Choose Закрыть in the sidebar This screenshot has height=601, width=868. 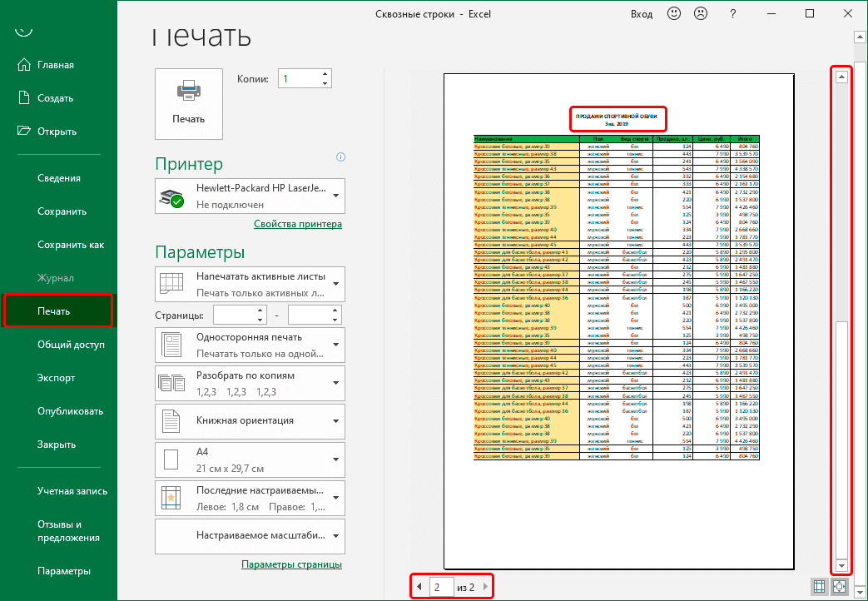pyautogui.click(x=57, y=445)
